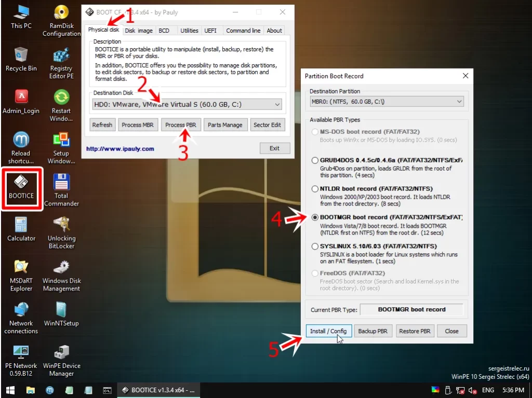Click the Parts Manage button

[225, 125]
